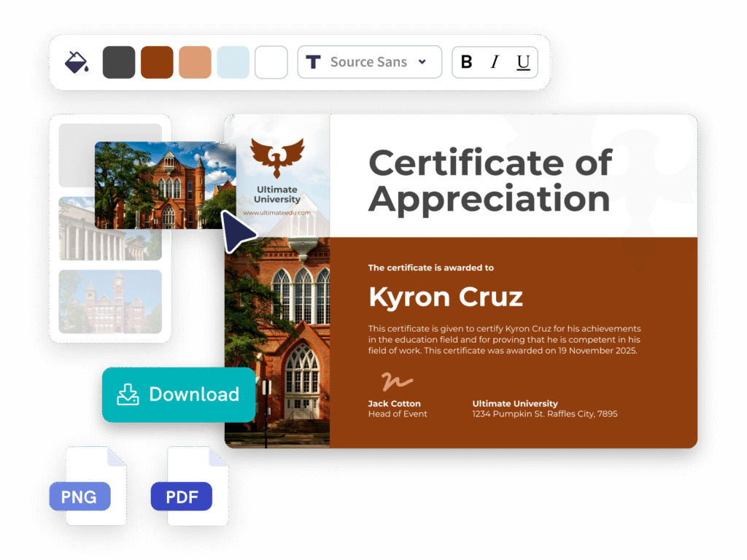Open the www.ultimateedu.com link
This screenshot has height=560, width=747.
pos(277,213)
